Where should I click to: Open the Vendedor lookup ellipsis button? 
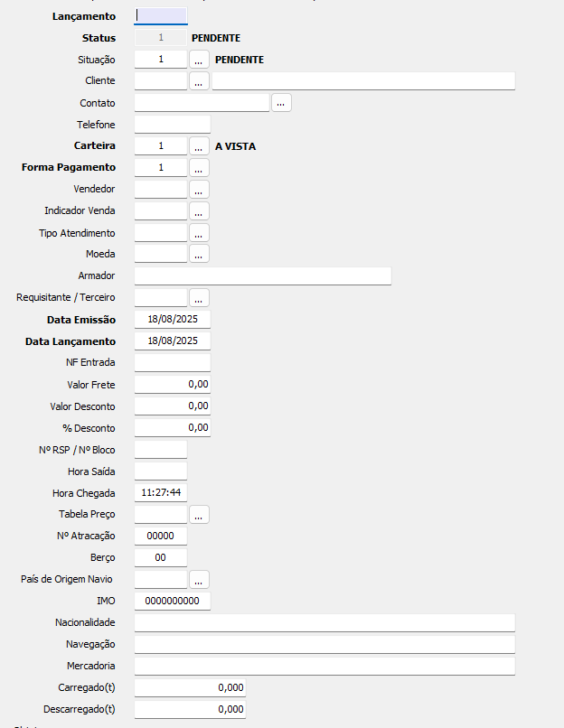tap(199, 190)
